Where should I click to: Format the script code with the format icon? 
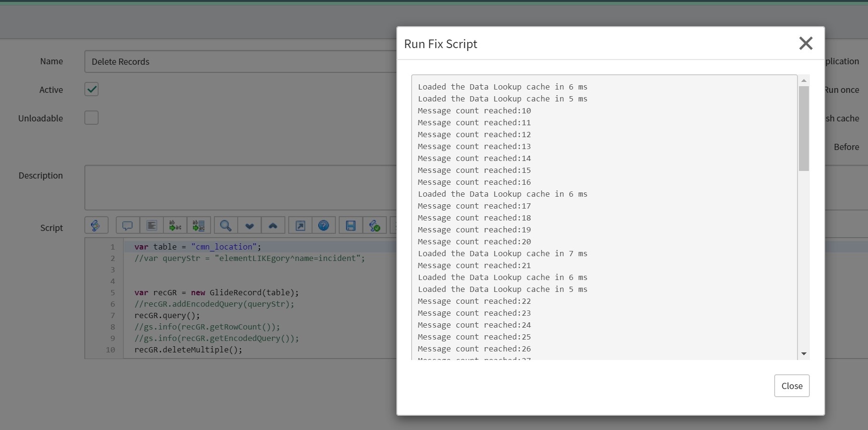pos(151,225)
